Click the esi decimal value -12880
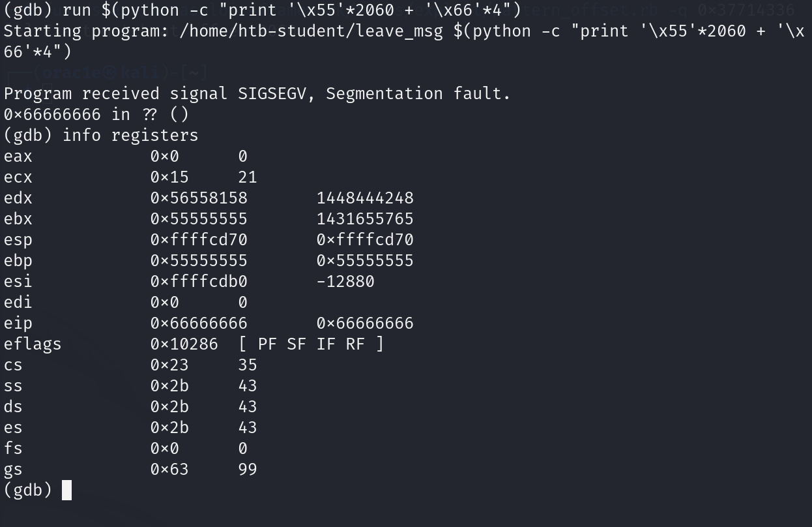This screenshot has width=812, height=527. [345, 281]
